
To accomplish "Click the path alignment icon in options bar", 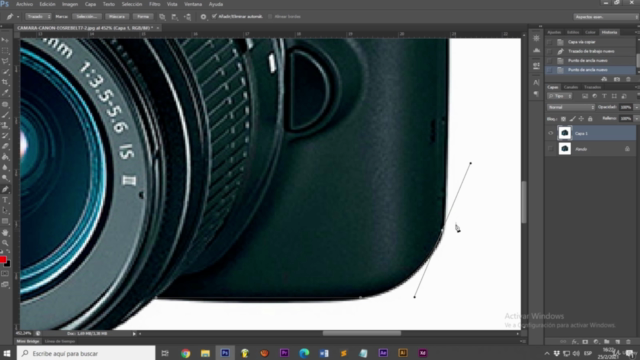I will [175, 17].
